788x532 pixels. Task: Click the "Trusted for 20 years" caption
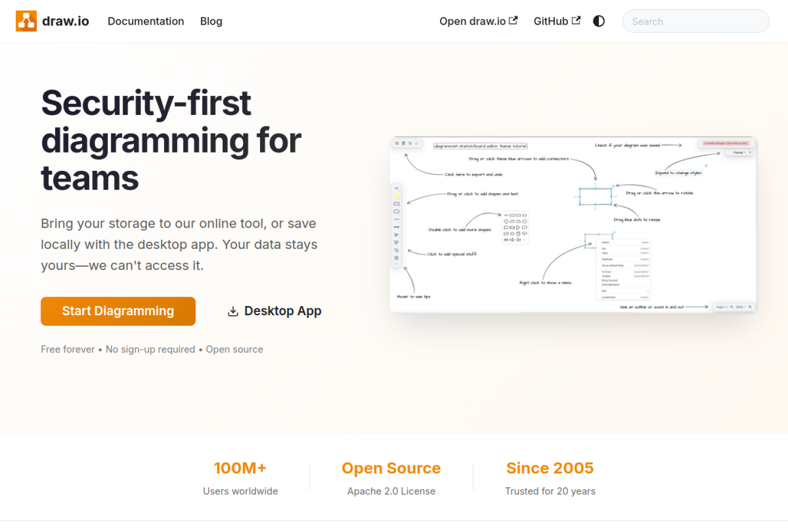point(550,491)
